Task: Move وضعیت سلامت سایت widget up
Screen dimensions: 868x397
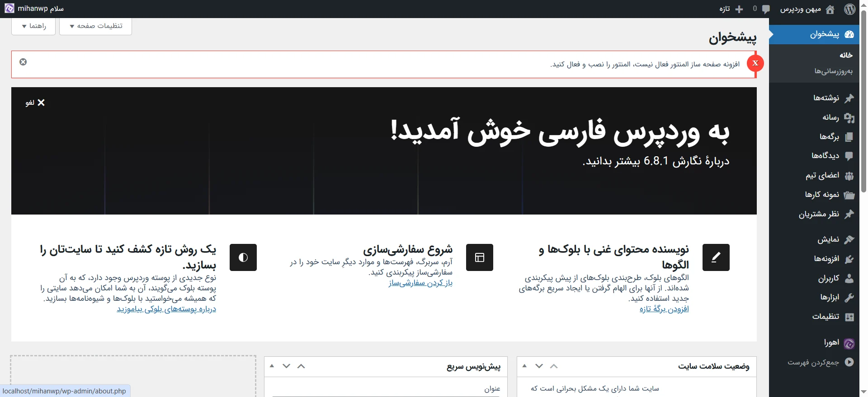Action: pos(554,366)
